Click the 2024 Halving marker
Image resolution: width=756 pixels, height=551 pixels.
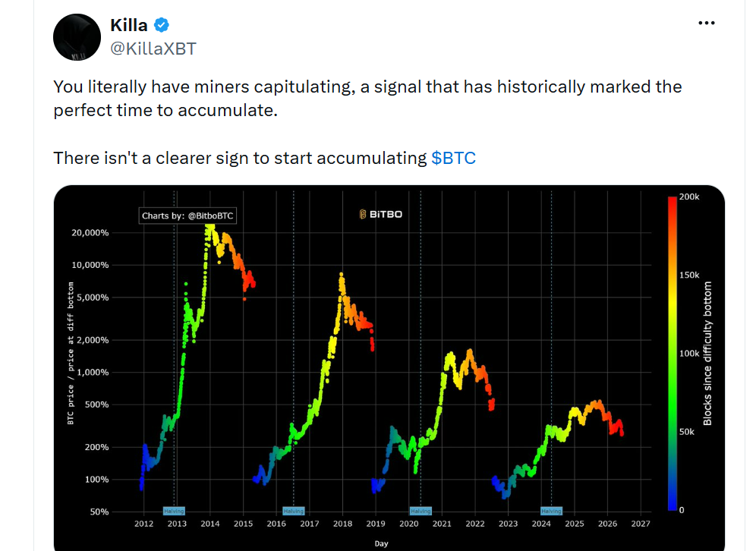click(551, 511)
